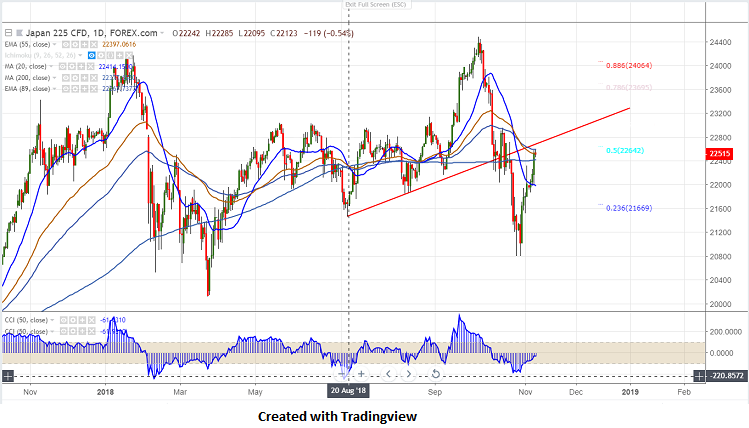Remove the lower CCI (50, close) indicator
Image resolution: width=749 pixels, height=428 pixels.
coord(92,332)
